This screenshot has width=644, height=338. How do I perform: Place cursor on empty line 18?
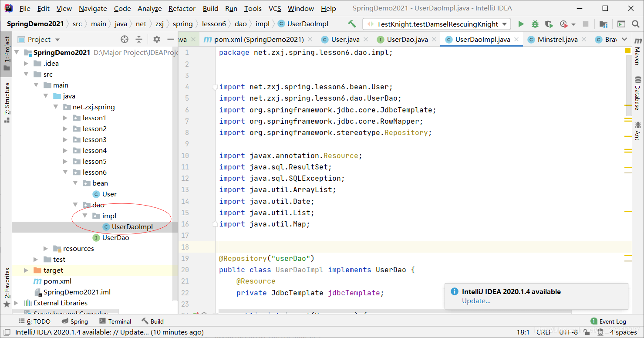(423, 247)
